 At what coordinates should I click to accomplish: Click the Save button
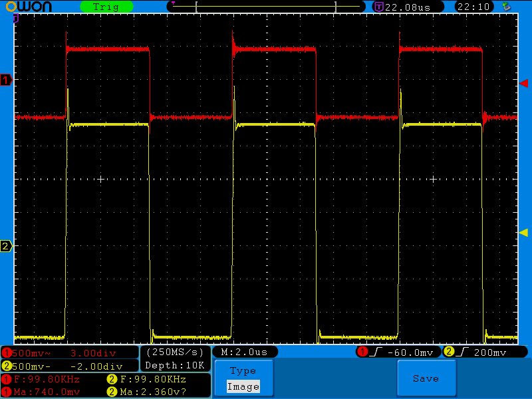(426, 378)
